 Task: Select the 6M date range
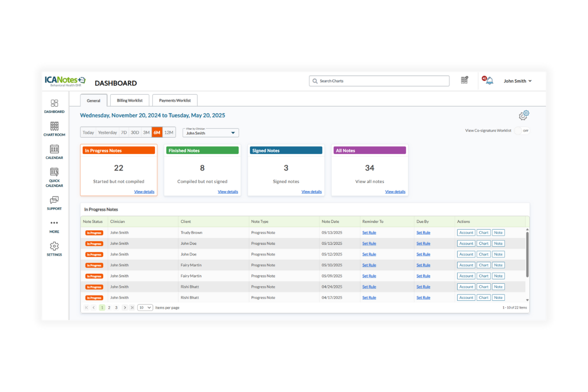157,133
